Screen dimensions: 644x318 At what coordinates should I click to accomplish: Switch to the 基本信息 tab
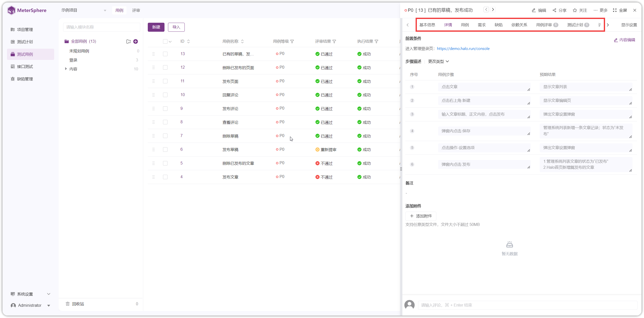[x=427, y=25]
